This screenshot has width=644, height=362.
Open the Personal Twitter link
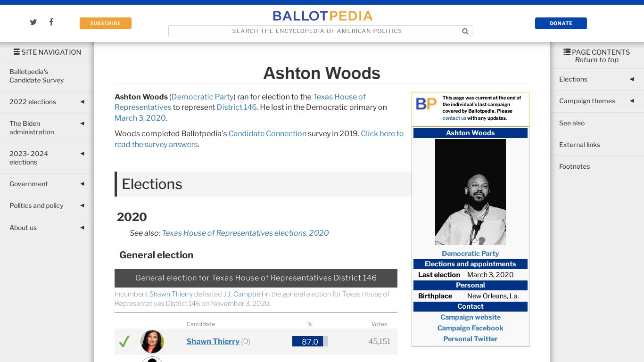(x=470, y=339)
